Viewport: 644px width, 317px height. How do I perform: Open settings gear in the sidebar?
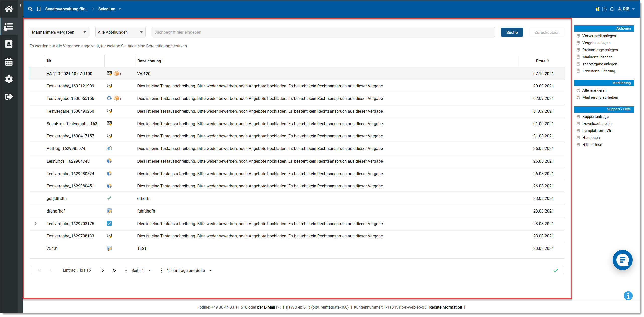9,79
